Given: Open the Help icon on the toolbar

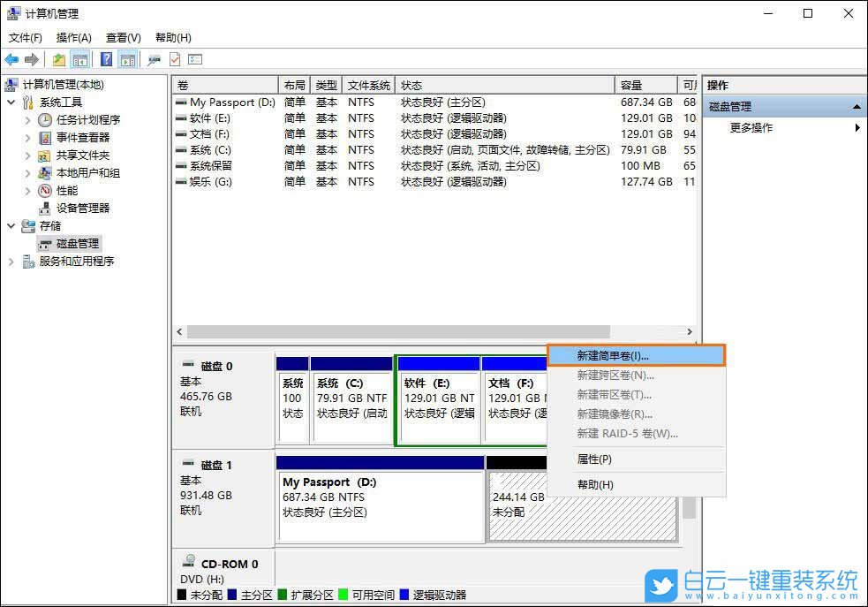Looking at the screenshot, I should pos(106,59).
